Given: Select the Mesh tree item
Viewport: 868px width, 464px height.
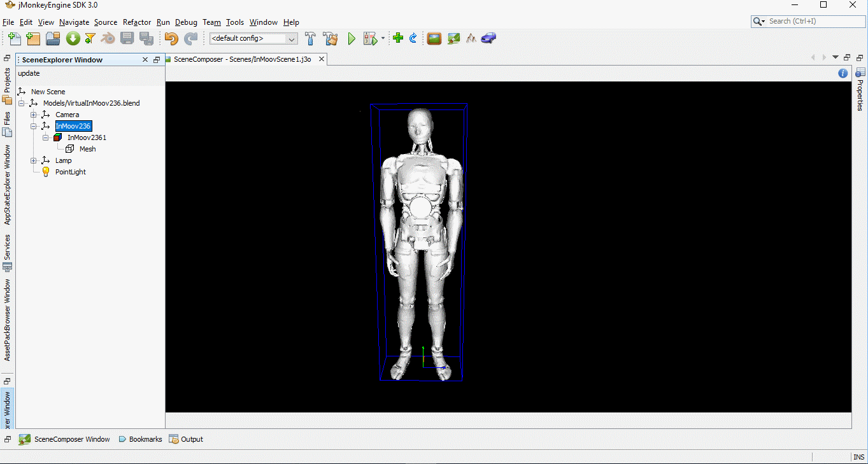Looking at the screenshot, I should (x=87, y=149).
